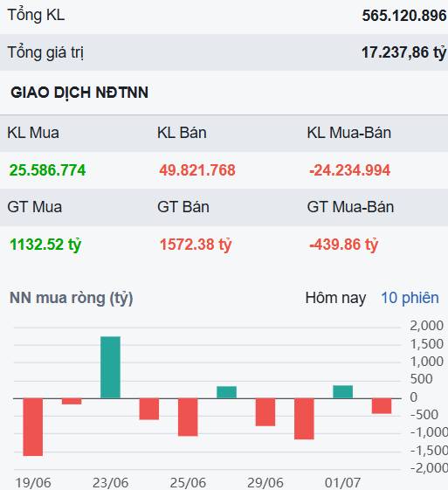Click the last red bar after 01/07
The height and width of the screenshot is (490, 448).
pyautogui.click(x=382, y=406)
